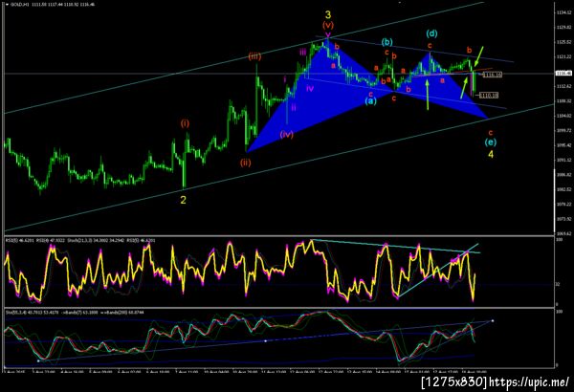The width and height of the screenshot is (574, 392).
Task: Select the yellow wave label "4" under (e)
Action: (x=491, y=155)
